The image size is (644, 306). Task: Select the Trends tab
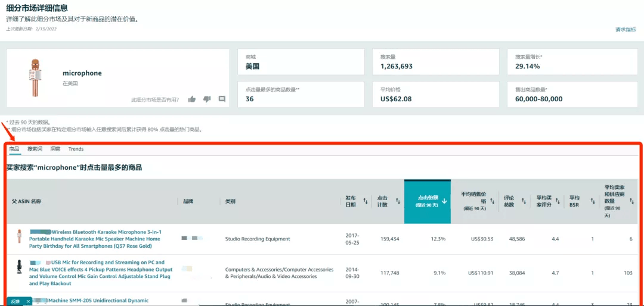coord(76,149)
